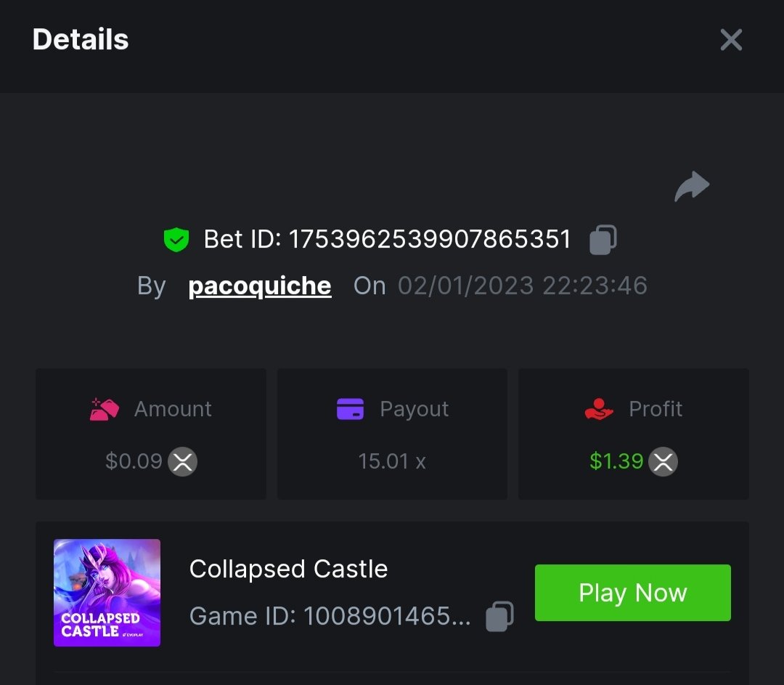Click the $0.09 amount value
This screenshot has width=784, height=685.
134,462
